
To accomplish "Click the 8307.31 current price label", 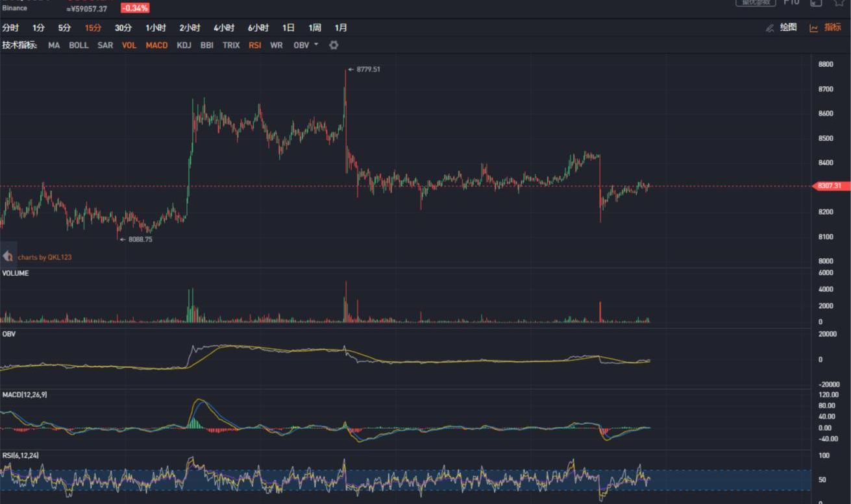I will point(828,186).
